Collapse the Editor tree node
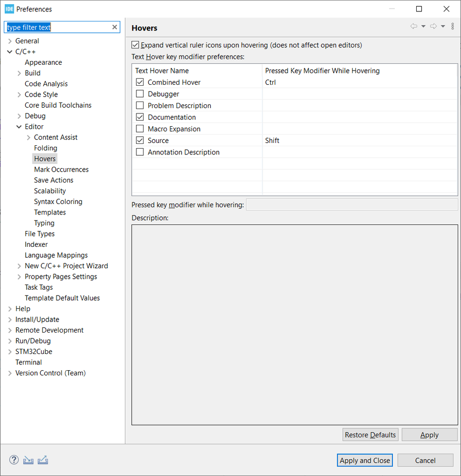Viewport: 461px width, 476px height. (x=19, y=127)
